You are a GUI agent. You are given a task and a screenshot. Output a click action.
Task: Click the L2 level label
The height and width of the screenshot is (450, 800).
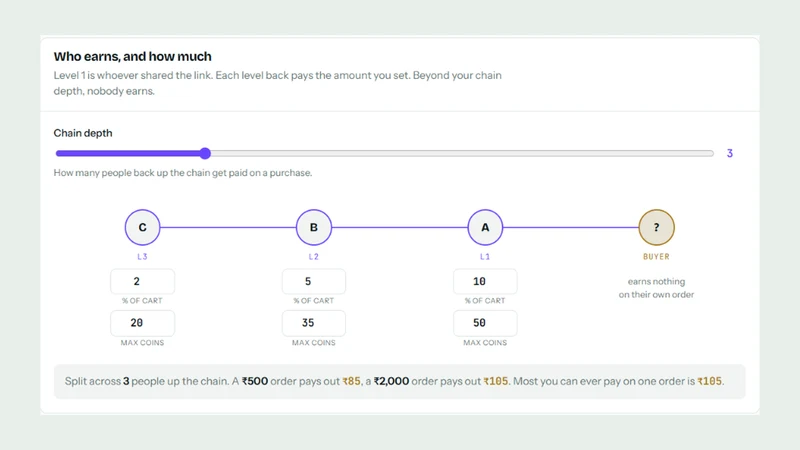(x=314, y=257)
